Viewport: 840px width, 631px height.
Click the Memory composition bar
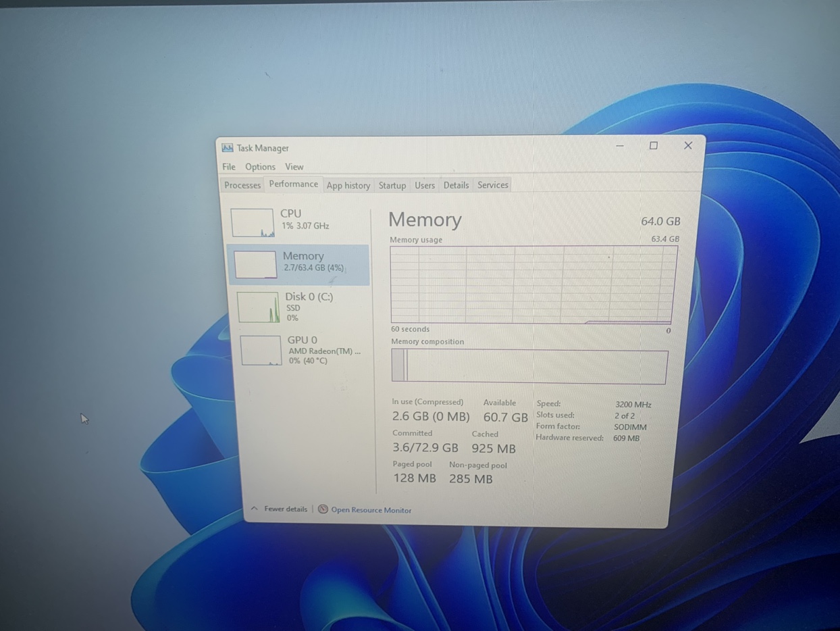(x=529, y=367)
